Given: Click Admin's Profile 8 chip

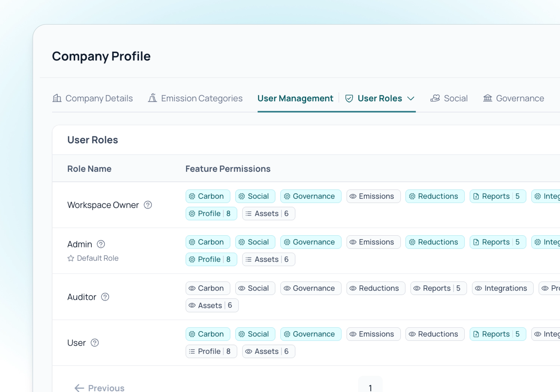Looking at the screenshot, I should 211,259.
